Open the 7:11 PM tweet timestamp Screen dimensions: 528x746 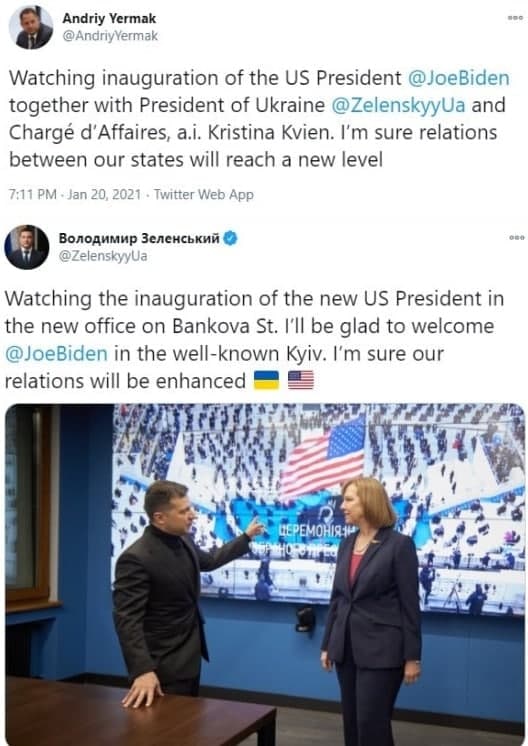click(32, 195)
